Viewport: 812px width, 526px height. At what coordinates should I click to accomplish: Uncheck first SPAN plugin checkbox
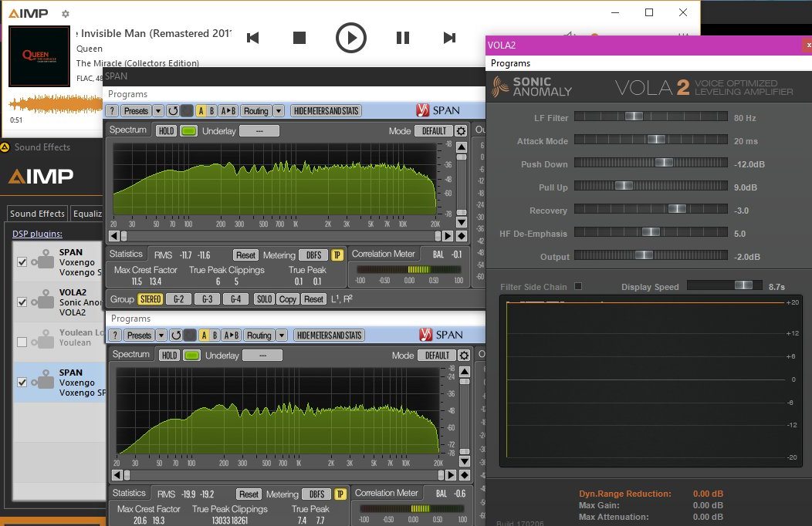22,261
